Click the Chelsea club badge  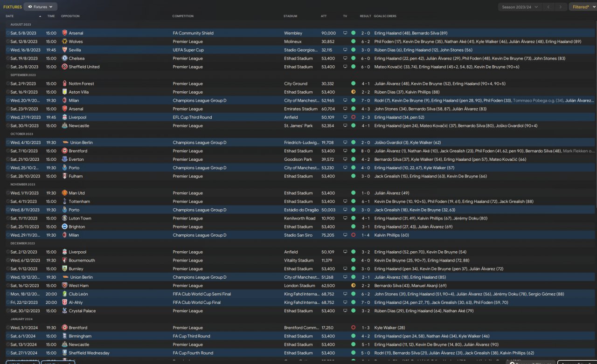[64, 58]
